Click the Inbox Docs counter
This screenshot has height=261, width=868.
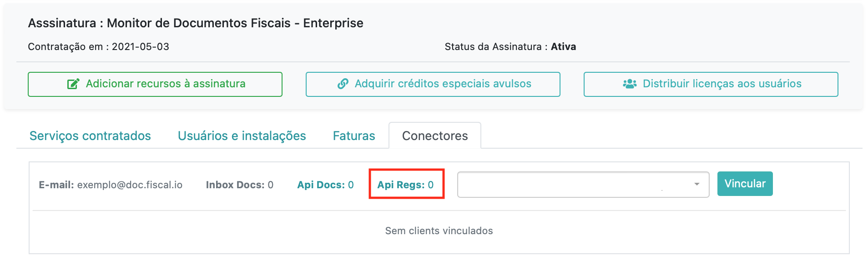click(x=240, y=185)
